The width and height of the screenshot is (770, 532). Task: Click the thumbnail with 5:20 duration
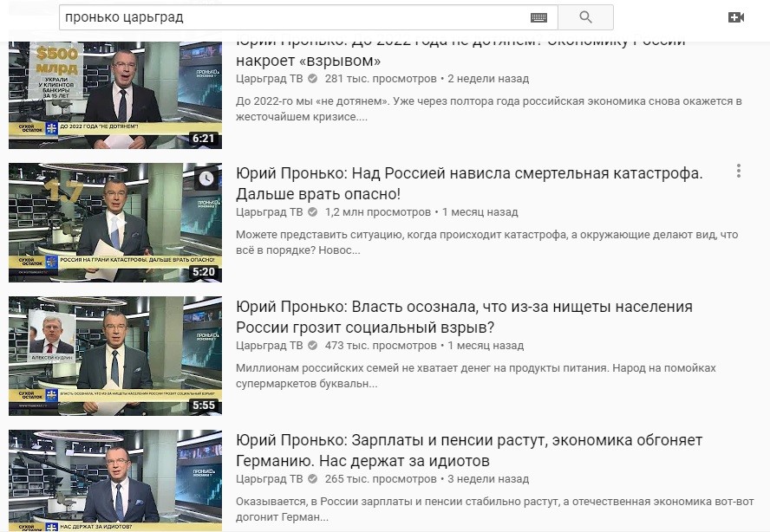(115, 223)
